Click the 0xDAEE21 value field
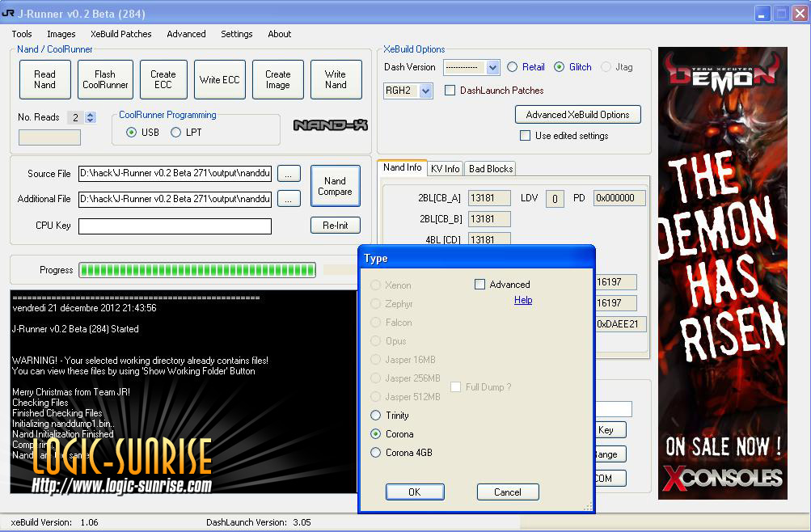 point(621,324)
